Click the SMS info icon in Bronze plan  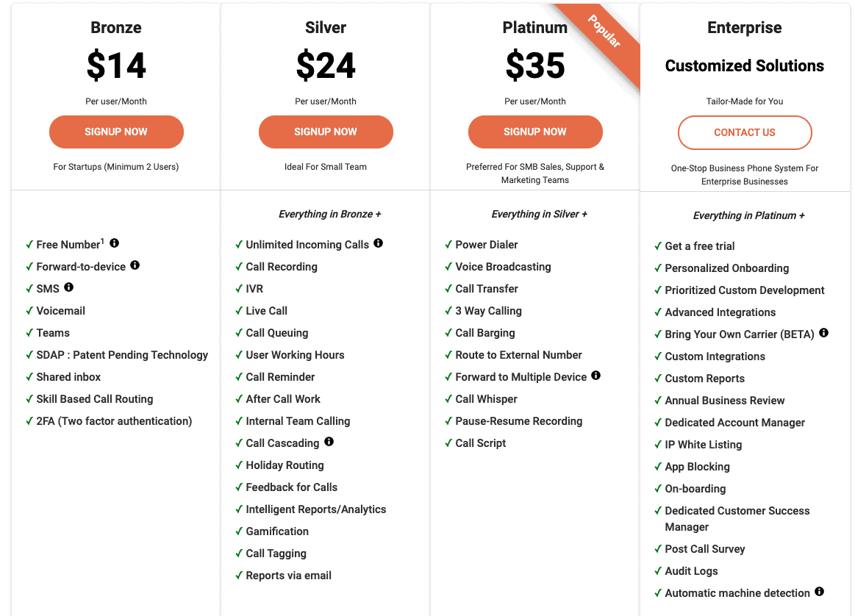point(68,287)
